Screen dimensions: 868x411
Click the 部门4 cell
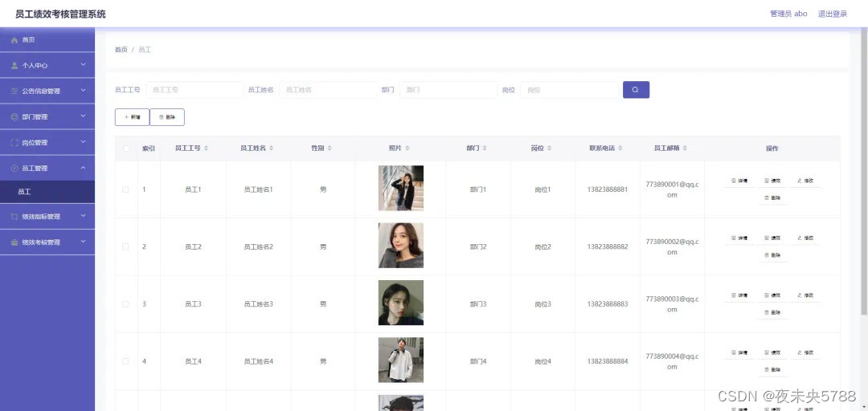(477, 362)
